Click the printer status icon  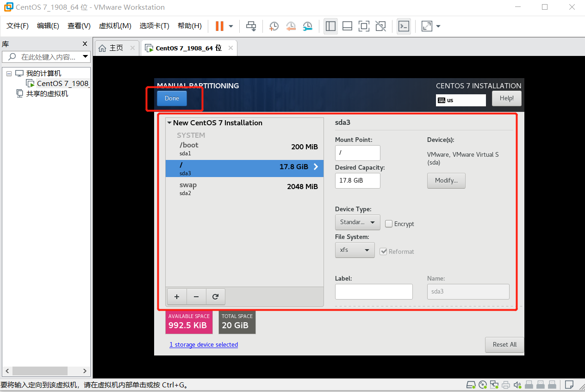pyautogui.click(x=506, y=385)
